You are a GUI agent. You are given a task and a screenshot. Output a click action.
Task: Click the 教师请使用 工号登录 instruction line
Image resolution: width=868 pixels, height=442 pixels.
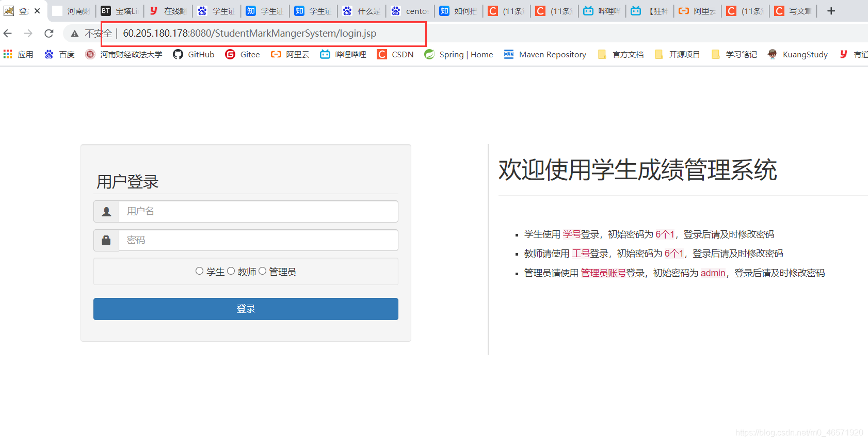coord(654,254)
